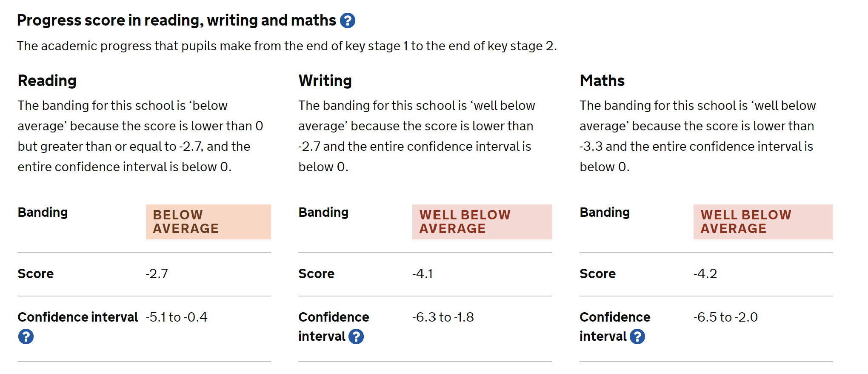Expand the Maths section heading
The image size is (868, 374).
click(x=602, y=80)
